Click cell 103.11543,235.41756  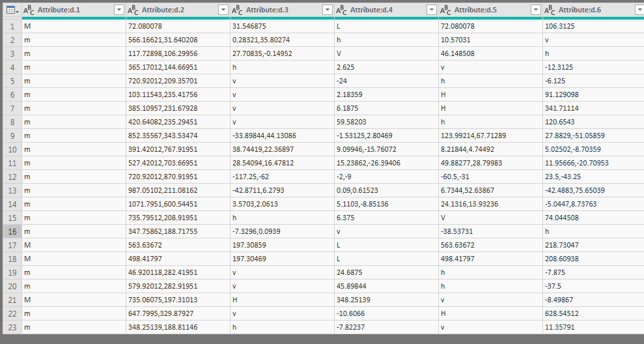178,94
